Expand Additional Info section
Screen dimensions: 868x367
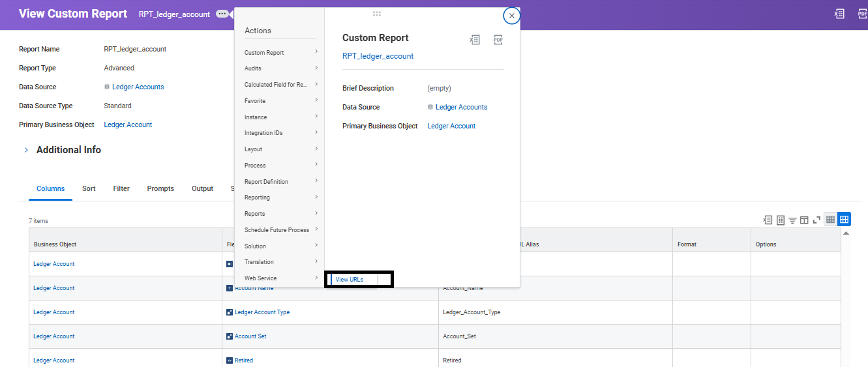(26, 150)
